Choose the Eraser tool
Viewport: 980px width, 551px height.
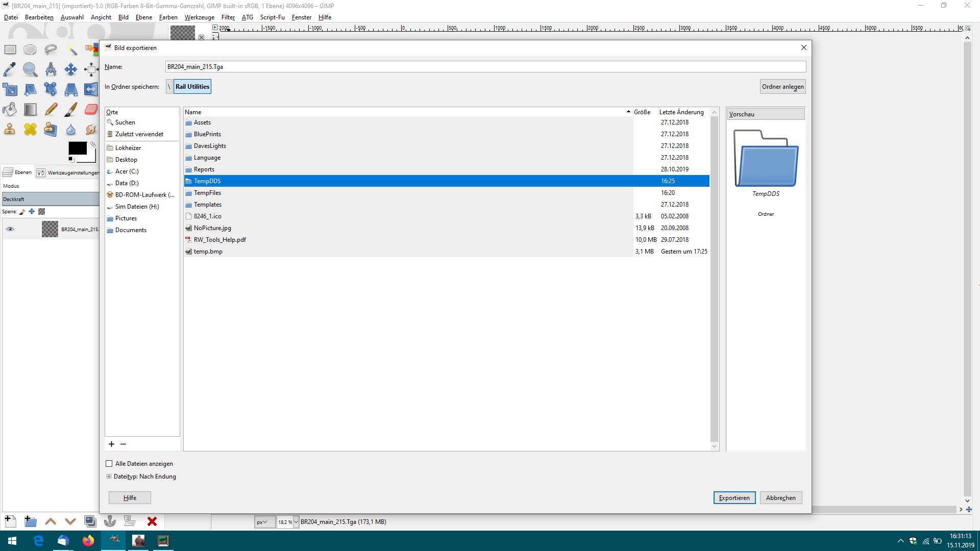[91, 109]
